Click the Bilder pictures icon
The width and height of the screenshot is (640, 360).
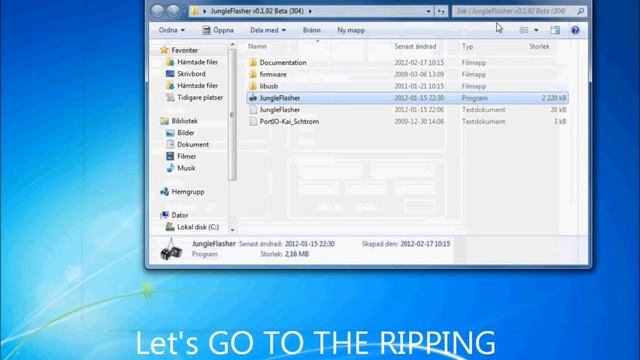(x=170, y=133)
